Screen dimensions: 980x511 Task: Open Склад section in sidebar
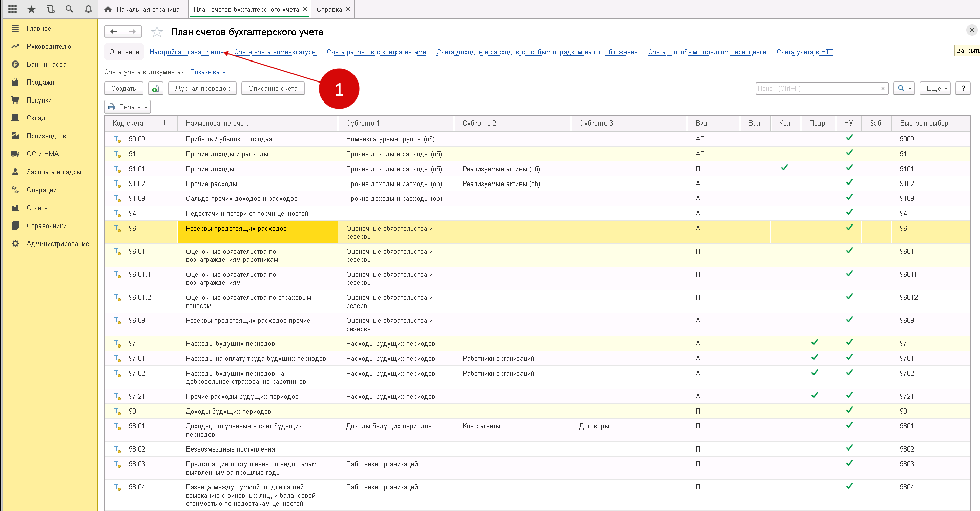(36, 118)
